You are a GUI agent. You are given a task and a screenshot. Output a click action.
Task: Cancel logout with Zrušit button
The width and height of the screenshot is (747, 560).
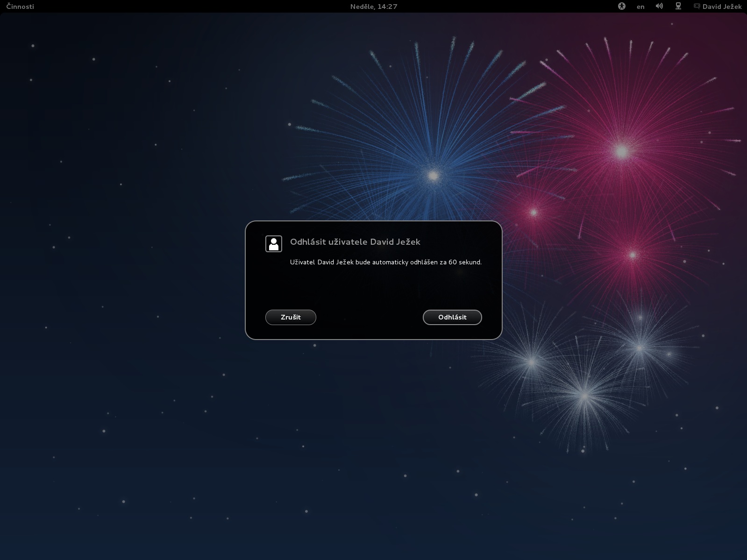point(291,317)
